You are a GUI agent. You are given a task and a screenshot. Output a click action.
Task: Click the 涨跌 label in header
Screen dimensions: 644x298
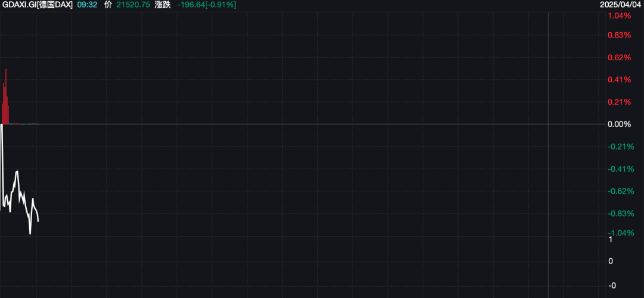point(163,5)
